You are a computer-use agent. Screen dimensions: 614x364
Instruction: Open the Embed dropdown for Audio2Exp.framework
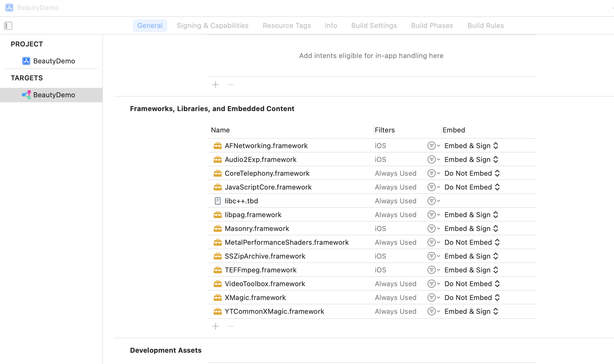pos(471,159)
